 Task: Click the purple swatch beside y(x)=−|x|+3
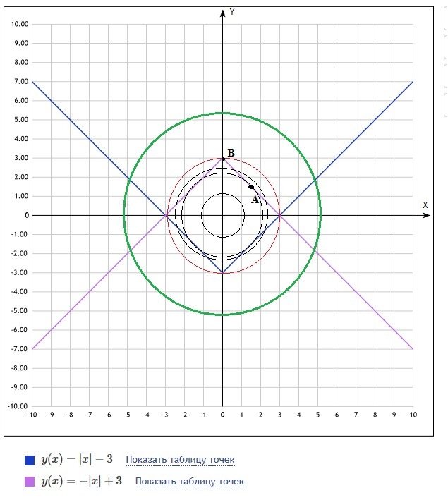pos(30,482)
